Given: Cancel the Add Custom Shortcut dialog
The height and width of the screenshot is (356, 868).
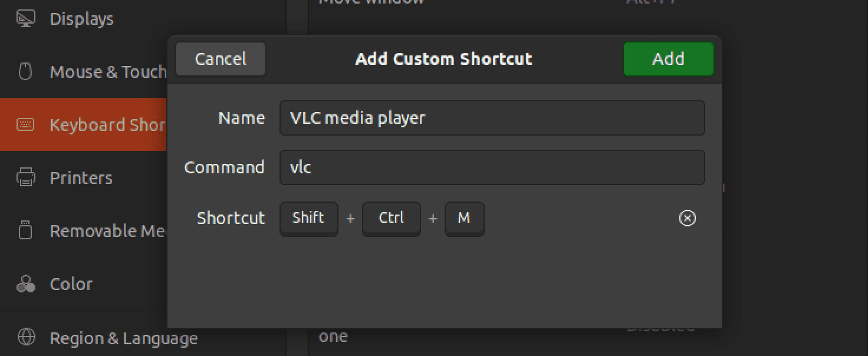Looking at the screenshot, I should (221, 59).
